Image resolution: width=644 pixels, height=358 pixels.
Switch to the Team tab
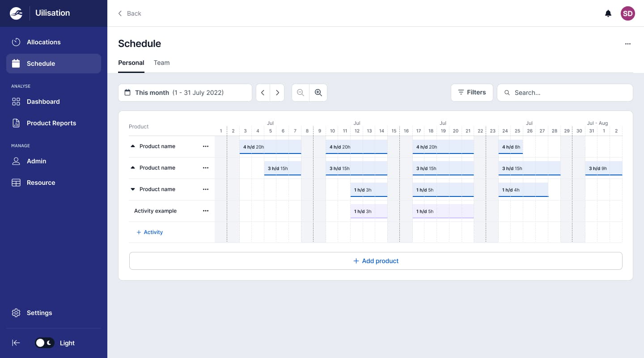(161, 63)
